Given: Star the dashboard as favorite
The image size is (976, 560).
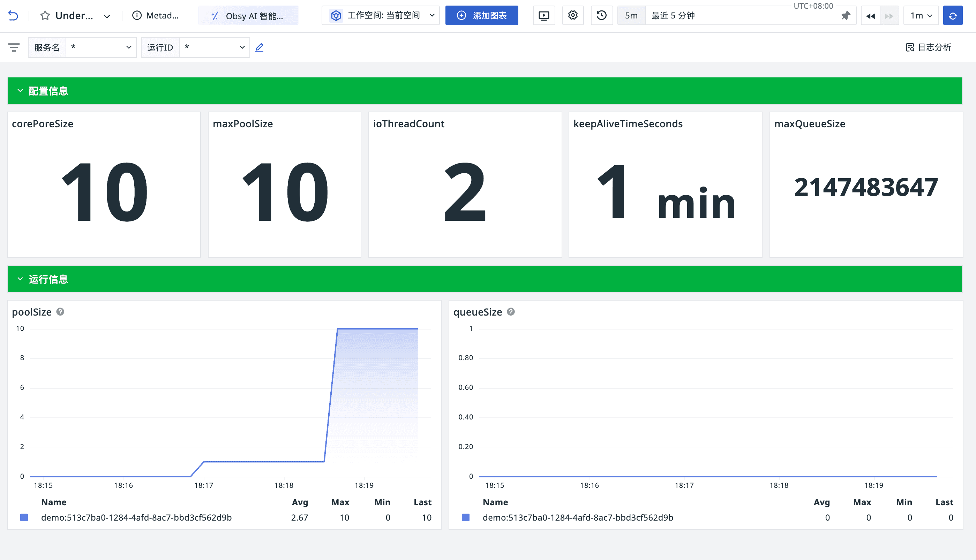Looking at the screenshot, I should [x=45, y=16].
